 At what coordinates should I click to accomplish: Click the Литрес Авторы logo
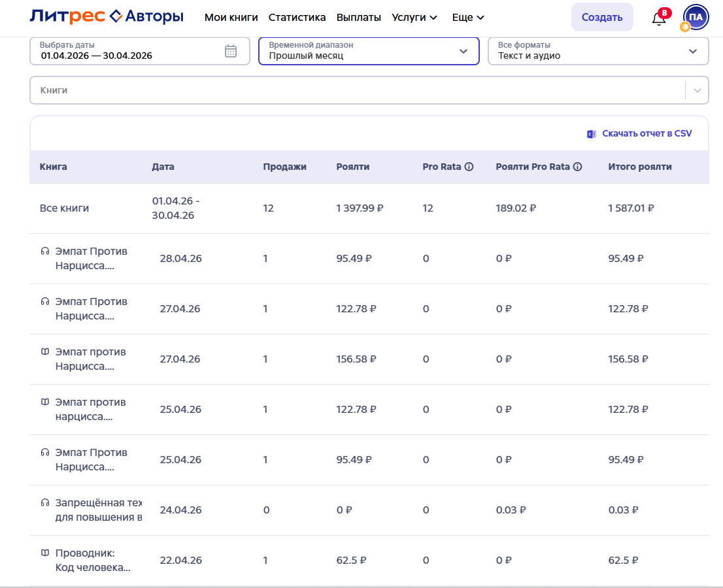coord(107,16)
